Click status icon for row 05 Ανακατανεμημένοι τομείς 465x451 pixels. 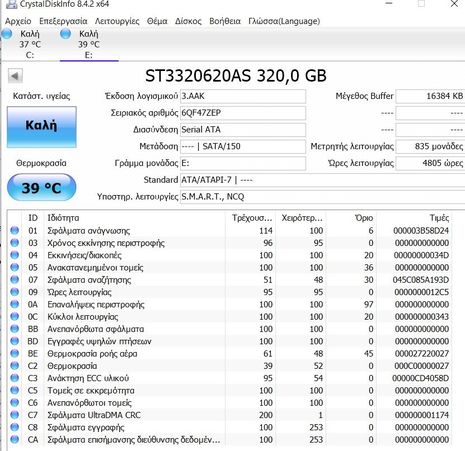tap(14, 267)
